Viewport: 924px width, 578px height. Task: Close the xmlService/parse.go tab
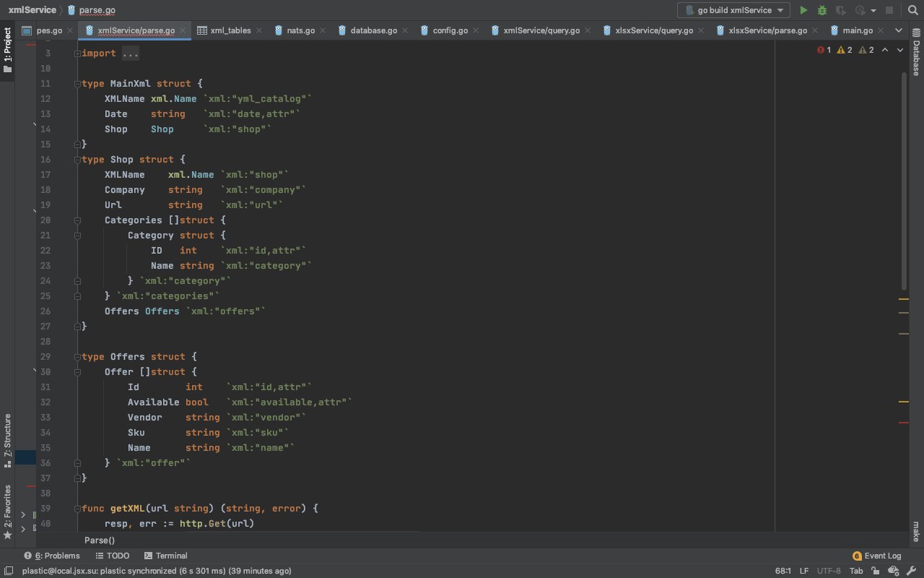pos(183,31)
